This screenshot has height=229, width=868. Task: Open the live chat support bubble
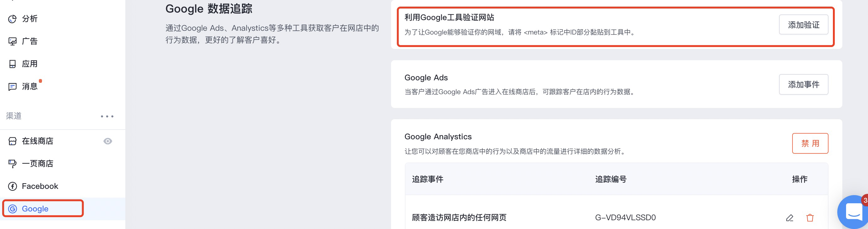[x=854, y=212]
